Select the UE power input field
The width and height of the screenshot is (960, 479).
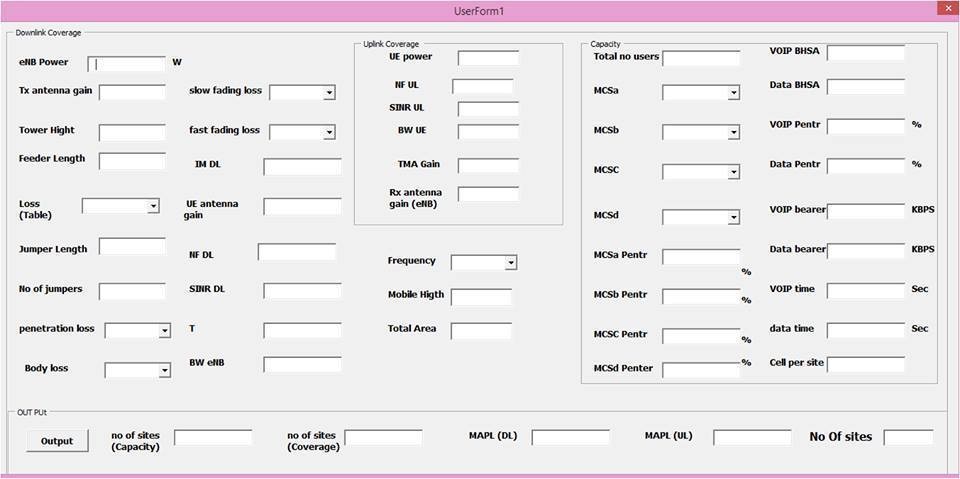tap(488, 58)
